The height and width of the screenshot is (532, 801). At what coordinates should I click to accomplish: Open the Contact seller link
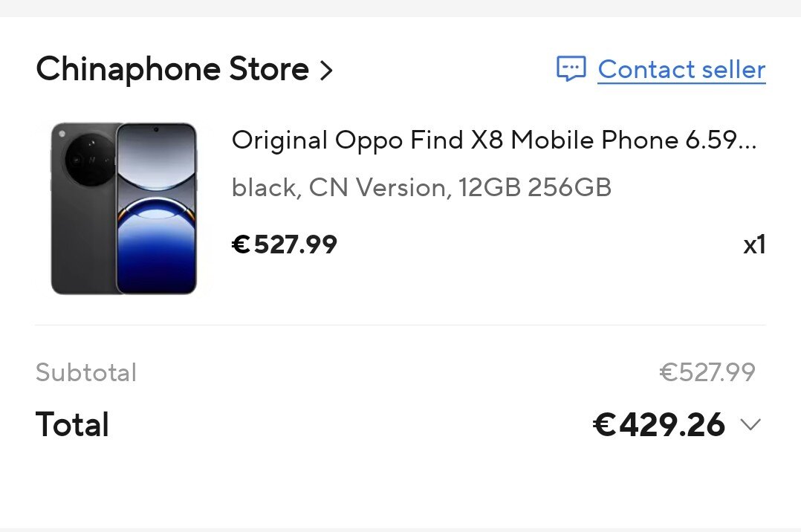click(x=681, y=70)
